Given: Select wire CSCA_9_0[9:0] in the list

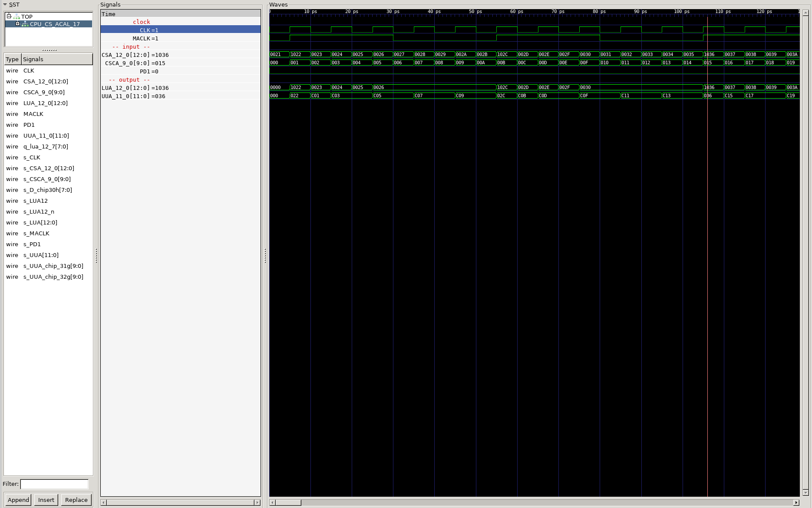Looking at the screenshot, I should click(x=48, y=92).
